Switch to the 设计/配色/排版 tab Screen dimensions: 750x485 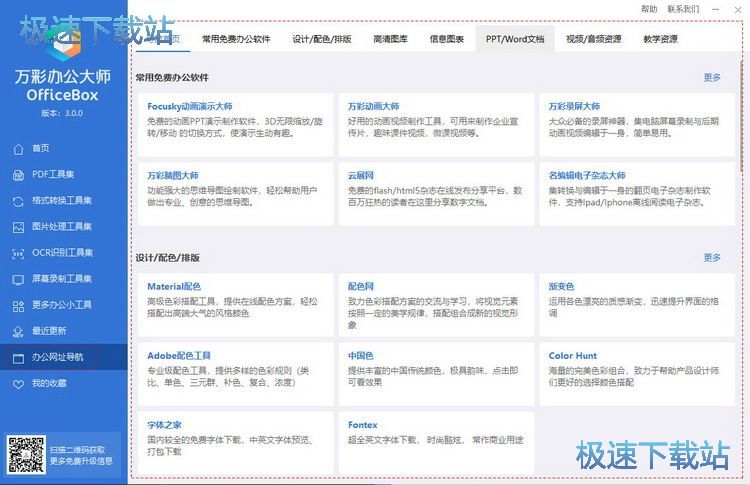click(322, 39)
